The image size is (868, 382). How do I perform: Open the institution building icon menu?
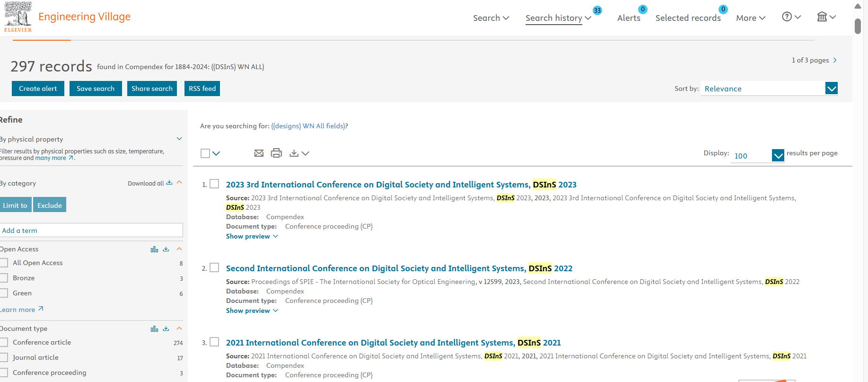click(822, 17)
